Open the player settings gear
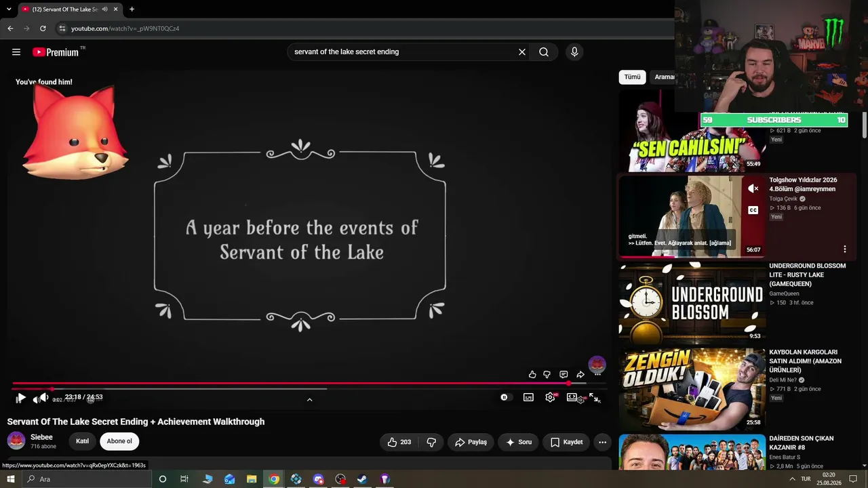The height and width of the screenshot is (488, 868). coord(550,398)
